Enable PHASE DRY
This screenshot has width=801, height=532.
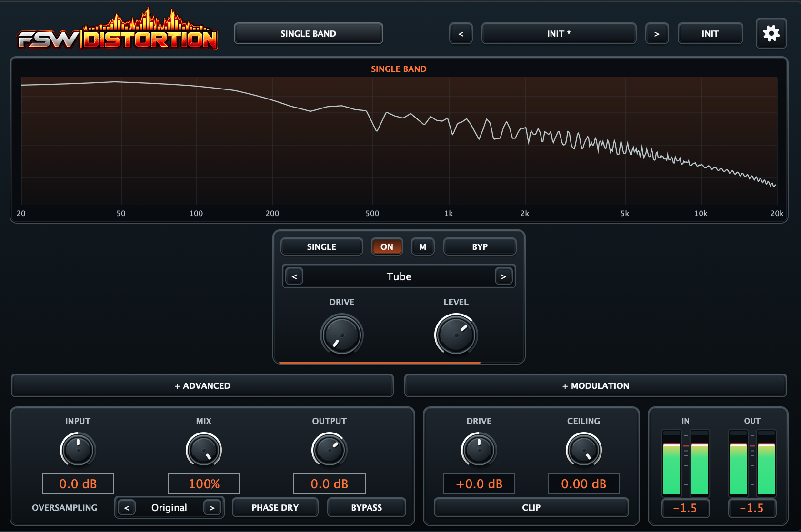(x=275, y=507)
